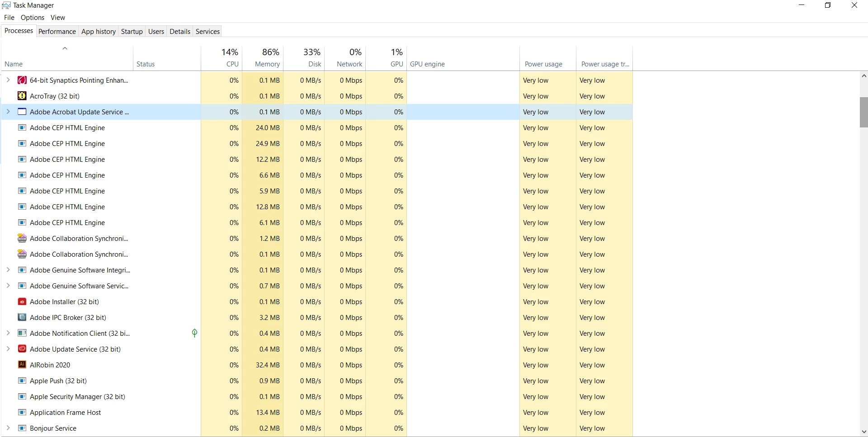Sort processes by Disk usage
The height and width of the screenshot is (437, 868).
pos(304,58)
